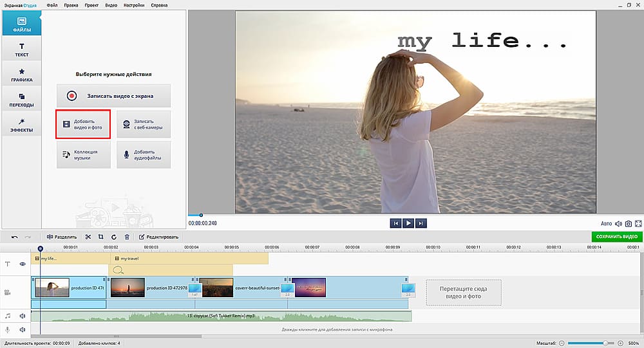Click the preview progress slider handle
The height and width of the screenshot is (348, 644).
tap(201, 215)
